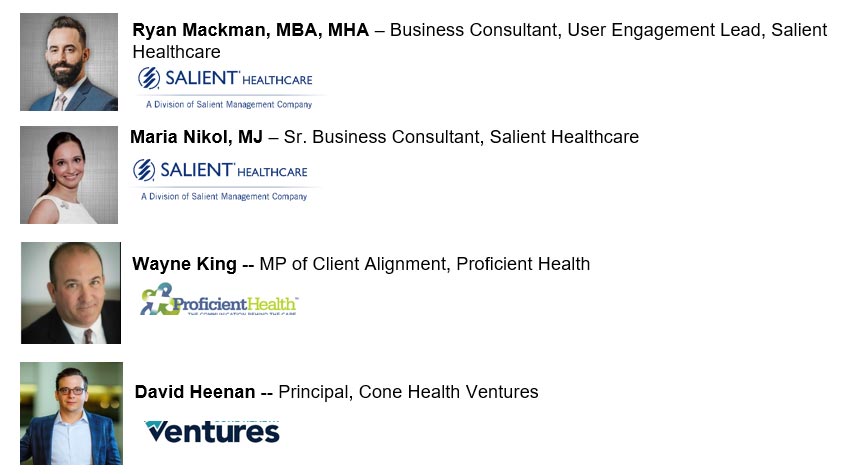The width and height of the screenshot is (865, 474).
Task: Click the HEALTHCARE wordmark in Maria's Salient logo
Action: click(x=271, y=172)
